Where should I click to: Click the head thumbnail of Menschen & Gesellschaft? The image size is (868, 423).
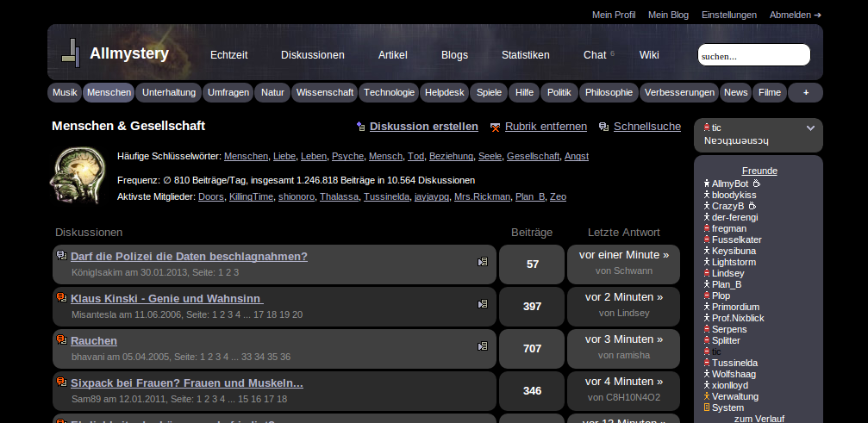78,175
